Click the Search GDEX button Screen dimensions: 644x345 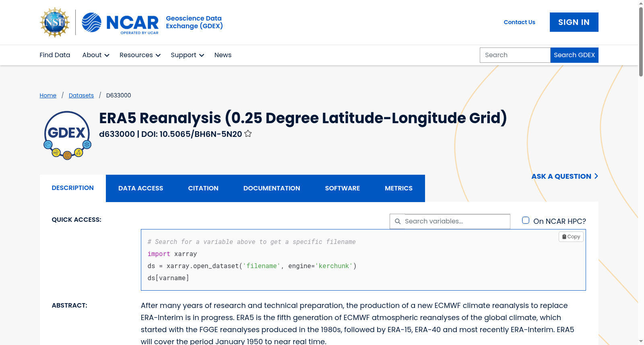coord(574,55)
